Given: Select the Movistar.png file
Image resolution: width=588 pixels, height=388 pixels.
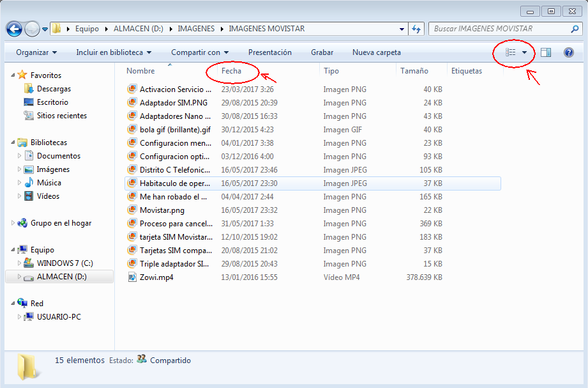Looking at the screenshot, I should (162, 210).
